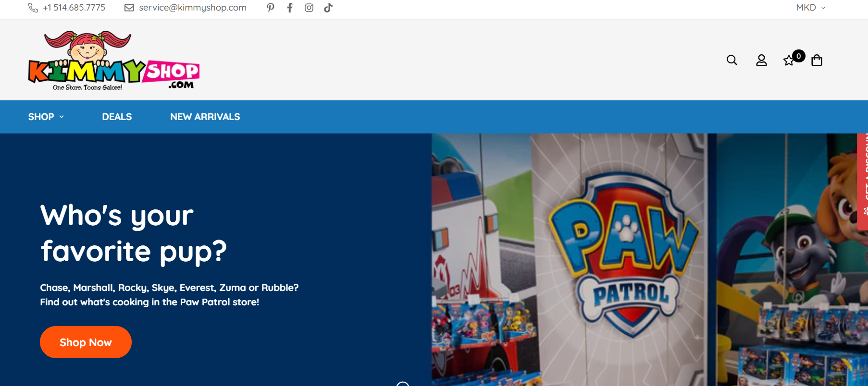
Task: Open the Instagram social link
Action: click(x=309, y=8)
